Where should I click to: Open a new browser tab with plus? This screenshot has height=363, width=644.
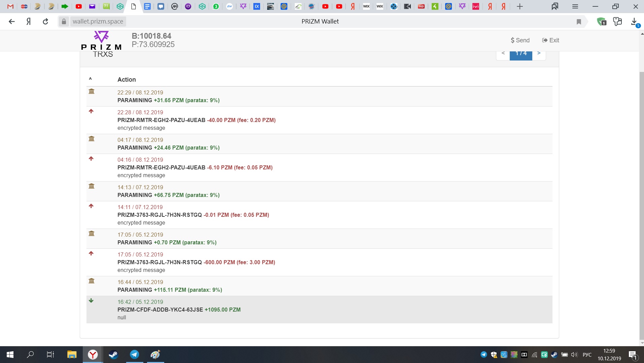pos(520,6)
